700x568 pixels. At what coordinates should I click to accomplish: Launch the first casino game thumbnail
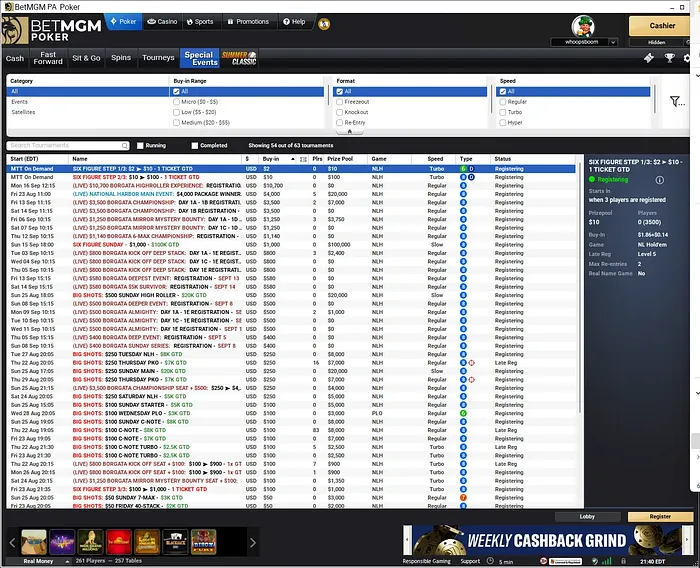[x=34, y=542]
